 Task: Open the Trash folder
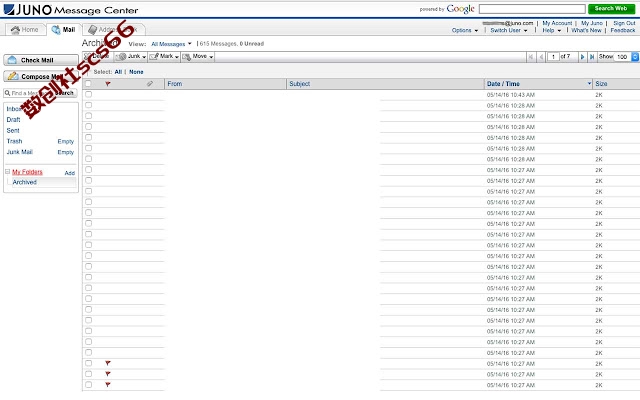click(x=14, y=141)
